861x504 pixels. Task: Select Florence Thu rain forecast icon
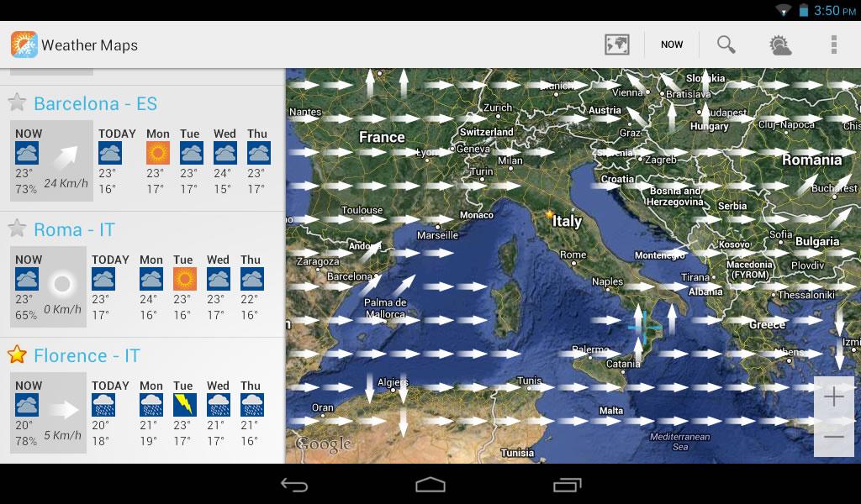tap(252, 405)
